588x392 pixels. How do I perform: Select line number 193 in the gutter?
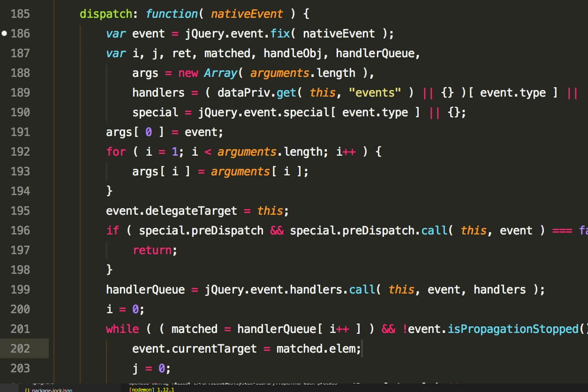tap(20, 171)
